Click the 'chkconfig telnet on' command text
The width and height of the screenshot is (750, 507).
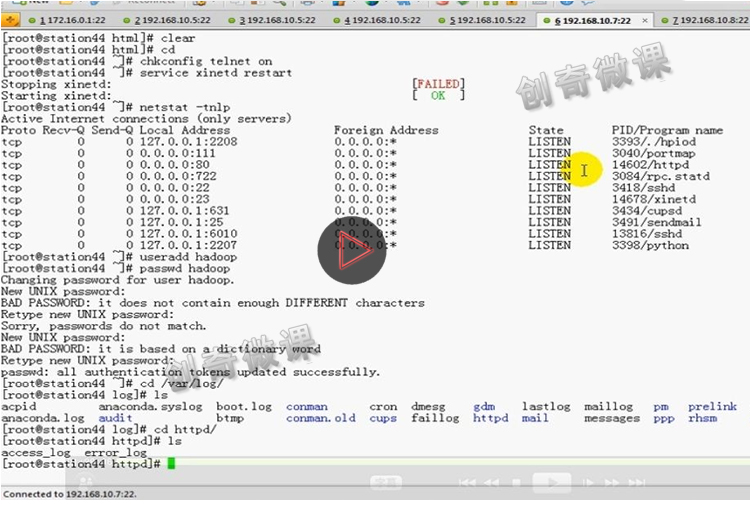(206, 61)
